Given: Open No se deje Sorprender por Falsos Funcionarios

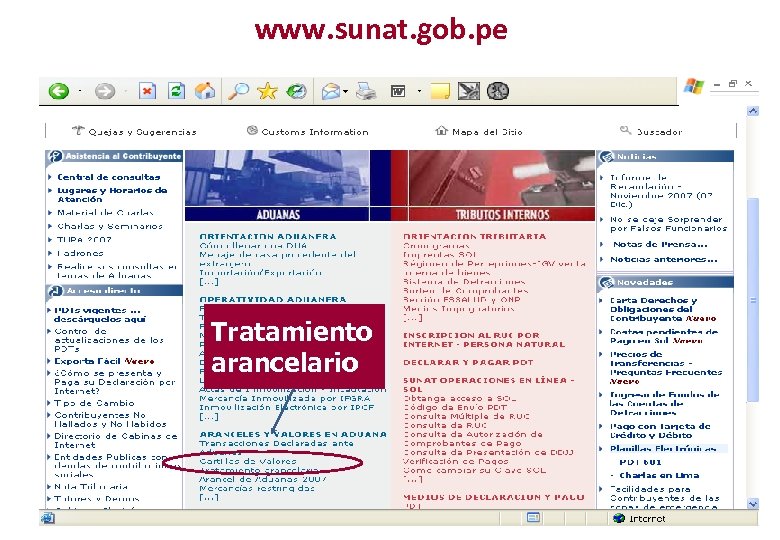Looking at the screenshot, I should point(669,224).
